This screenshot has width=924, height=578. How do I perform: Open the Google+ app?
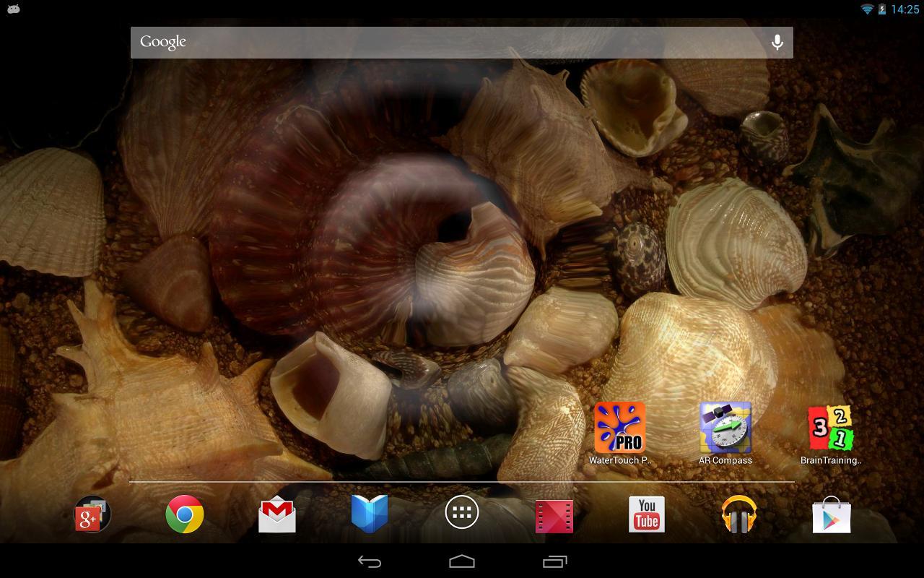point(92,514)
